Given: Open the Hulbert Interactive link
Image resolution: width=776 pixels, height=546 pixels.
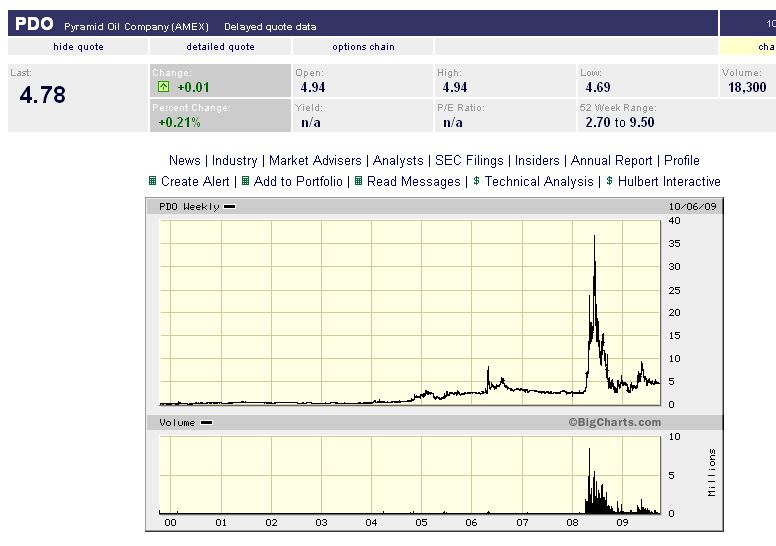Looking at the screenshot, I should point(669,181).
